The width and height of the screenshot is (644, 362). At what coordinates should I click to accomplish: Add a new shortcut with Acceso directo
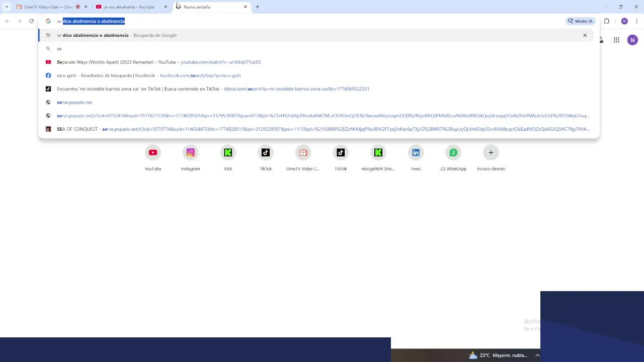tap(491, 158)
